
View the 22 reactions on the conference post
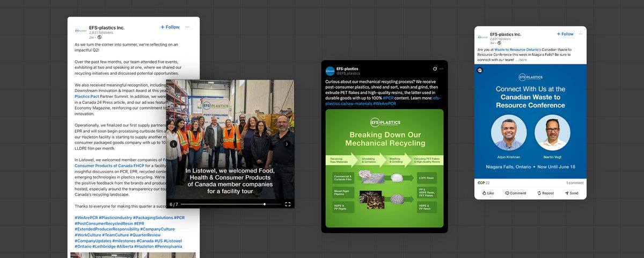point(484,183)
